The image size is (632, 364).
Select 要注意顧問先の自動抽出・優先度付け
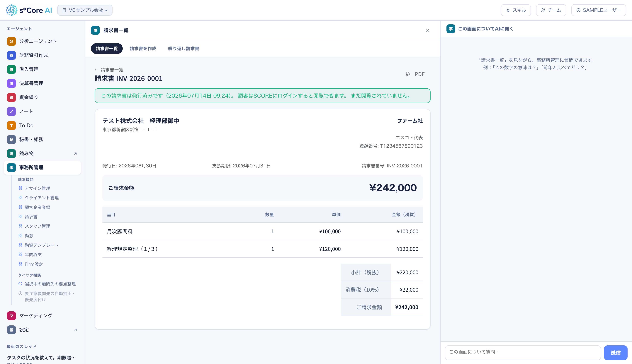tap(50, 296)
